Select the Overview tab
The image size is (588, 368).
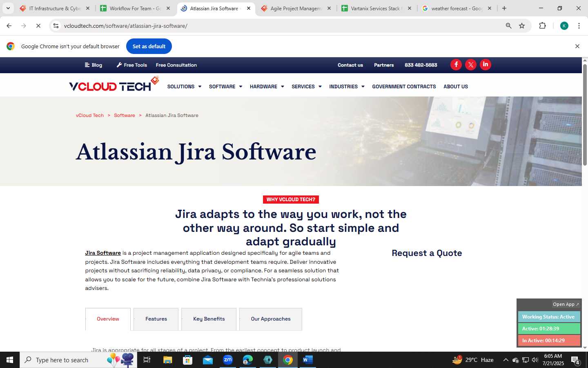point(108,319)
